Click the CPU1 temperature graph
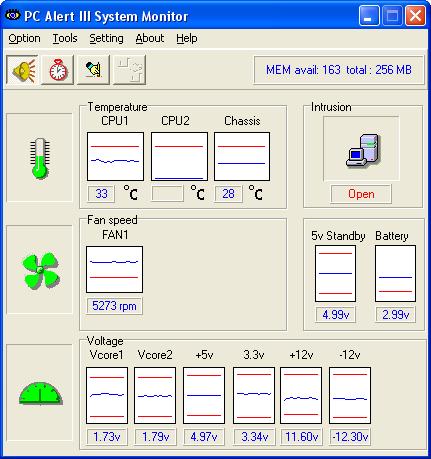Screen dimensions: 431x459 pos(115,156)
